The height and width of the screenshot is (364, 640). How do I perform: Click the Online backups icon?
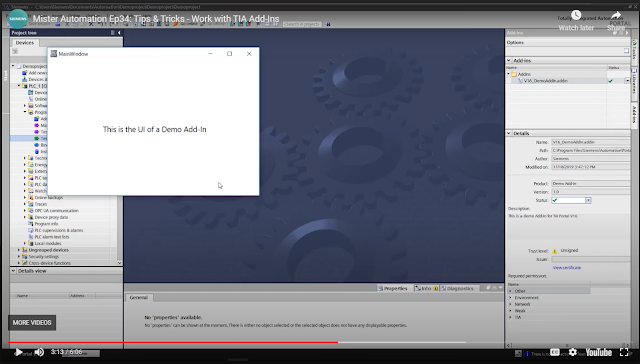point(31,198)
